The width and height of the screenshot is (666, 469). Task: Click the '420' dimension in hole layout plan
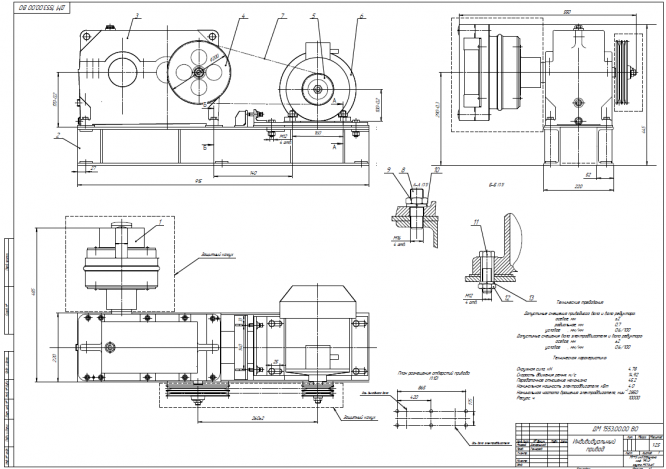click(414, 397)
